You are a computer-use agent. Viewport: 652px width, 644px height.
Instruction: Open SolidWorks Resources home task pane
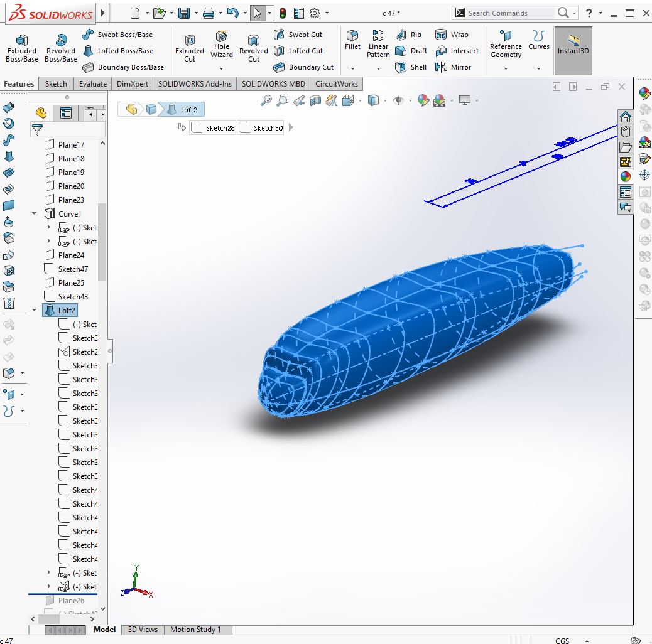tap(626, 117)
